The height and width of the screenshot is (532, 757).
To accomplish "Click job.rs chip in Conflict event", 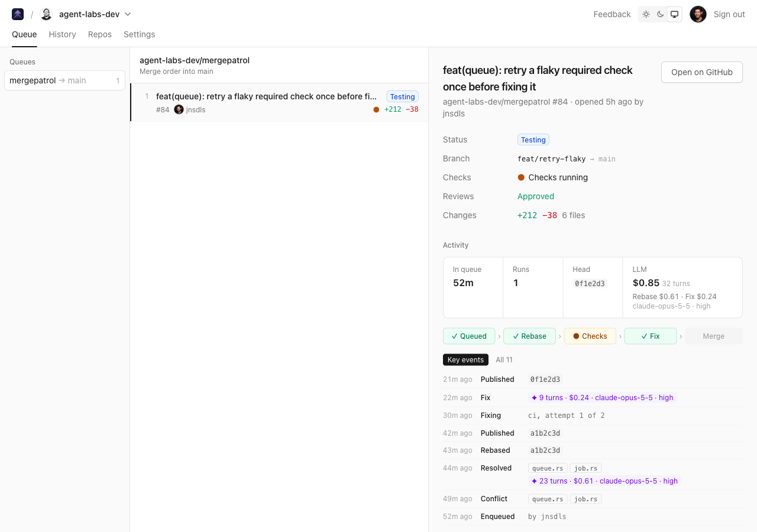I will point(585,499).
